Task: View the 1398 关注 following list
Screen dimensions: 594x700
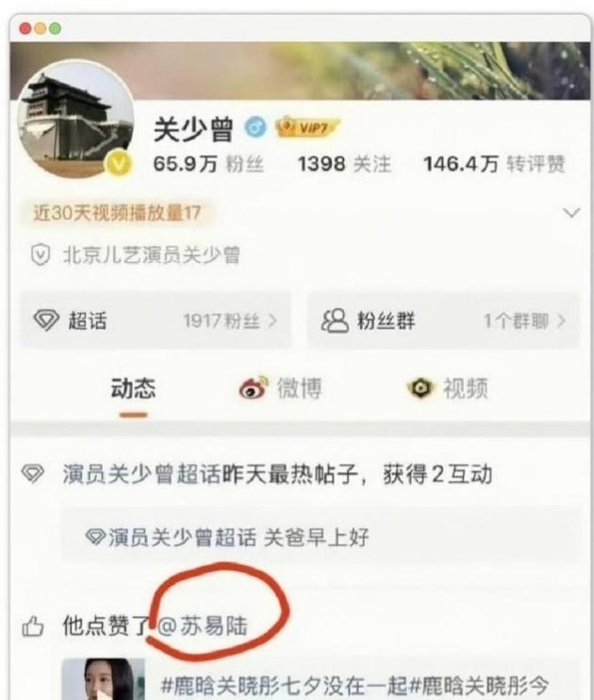Action: click(344, 164)
